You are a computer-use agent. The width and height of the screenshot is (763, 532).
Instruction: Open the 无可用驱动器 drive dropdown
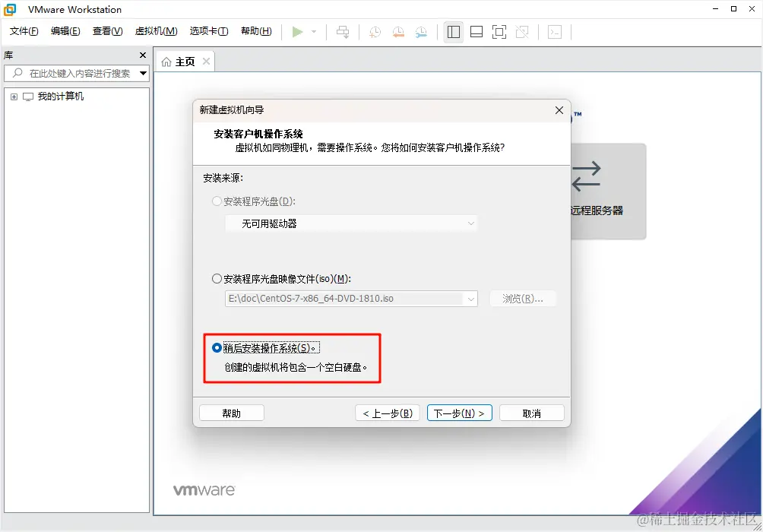[x=351, y=223]
